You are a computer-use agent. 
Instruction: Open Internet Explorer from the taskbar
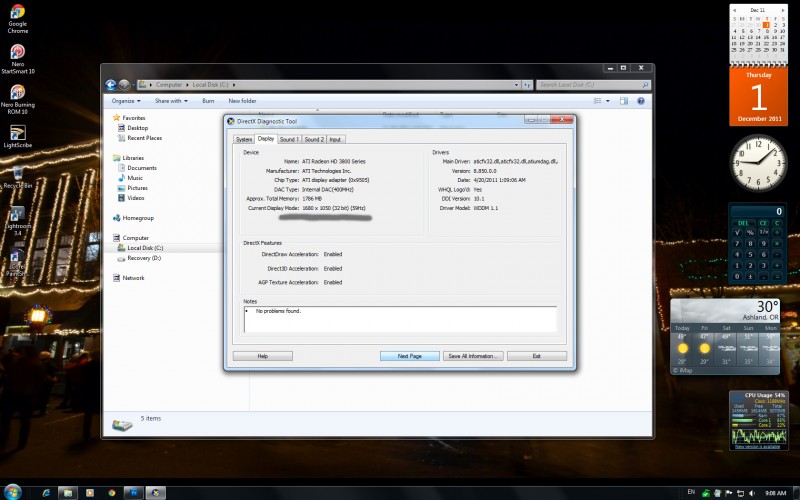point(46,493)
